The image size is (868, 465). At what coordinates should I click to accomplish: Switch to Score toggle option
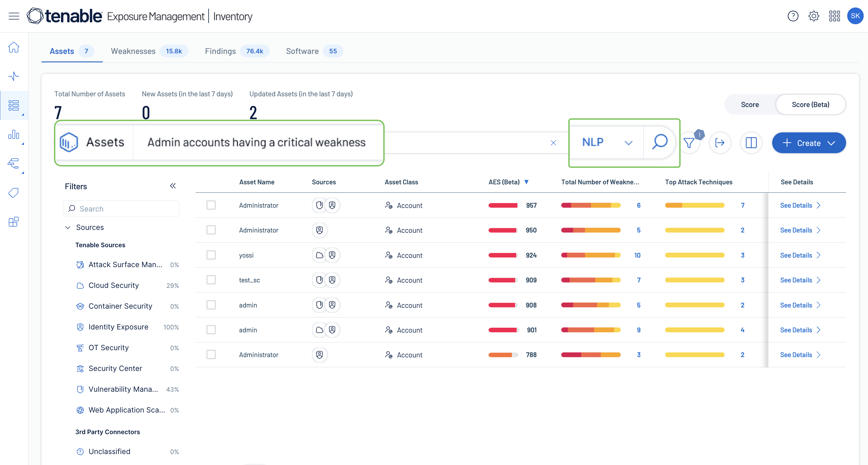(749, 105)
